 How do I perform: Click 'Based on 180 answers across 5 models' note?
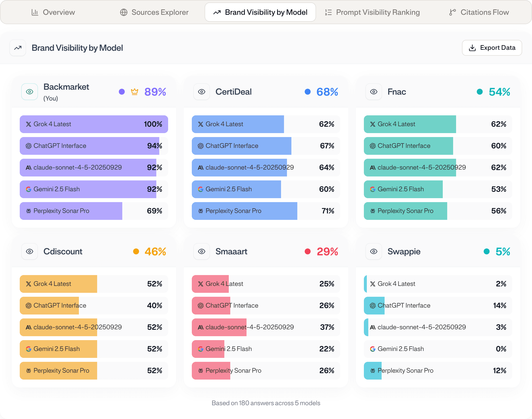pyautogui.click(x=266, y=403)
